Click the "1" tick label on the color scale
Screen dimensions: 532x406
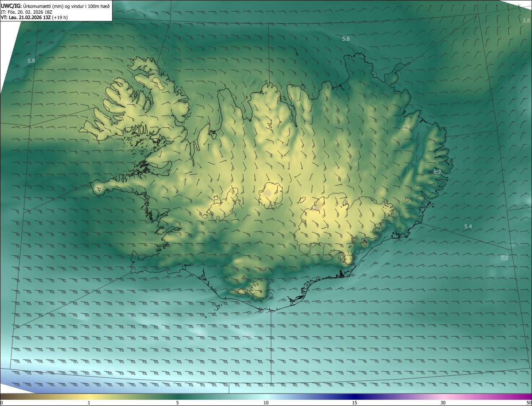(x=89, y=403)
